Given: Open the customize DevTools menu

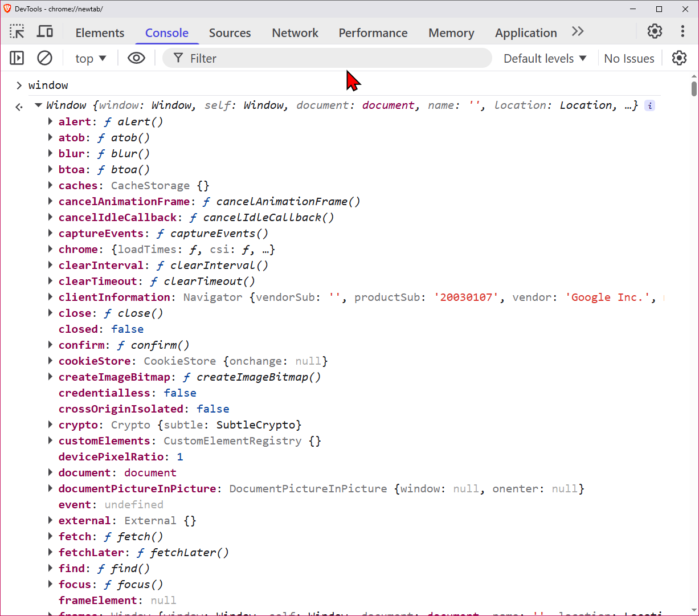Looking at the screenshot, I should pos(682,32).
